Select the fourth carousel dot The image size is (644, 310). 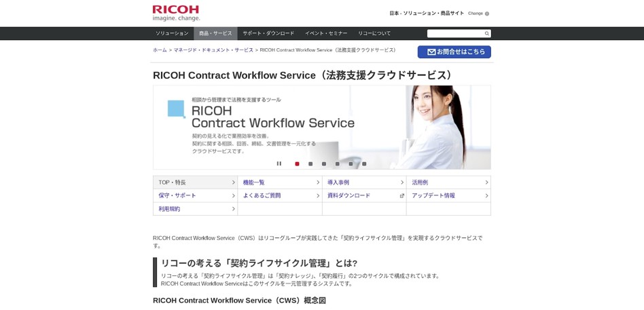(x=337, y=164)
